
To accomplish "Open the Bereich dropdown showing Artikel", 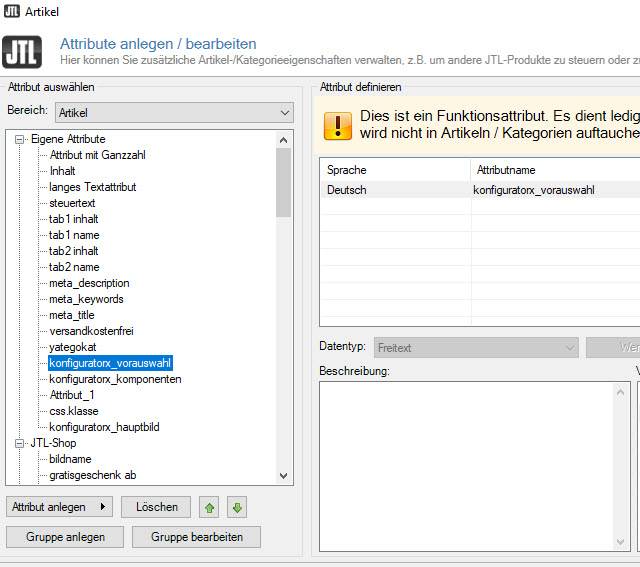I will (x=174, y=113).
